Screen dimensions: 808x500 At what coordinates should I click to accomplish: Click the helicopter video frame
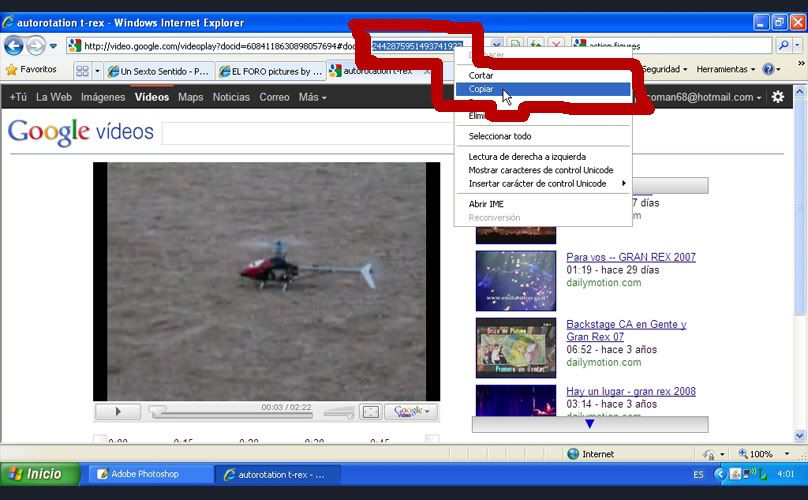tap(266, 281)
